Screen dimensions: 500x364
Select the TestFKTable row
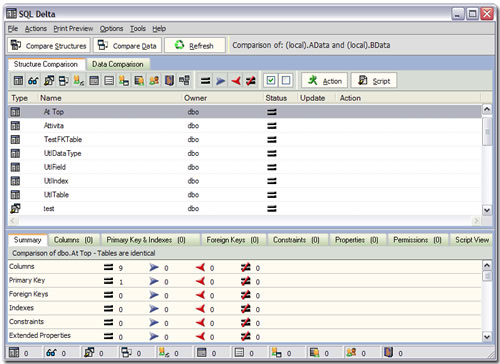pyautogui.click(x=245, y=139)
